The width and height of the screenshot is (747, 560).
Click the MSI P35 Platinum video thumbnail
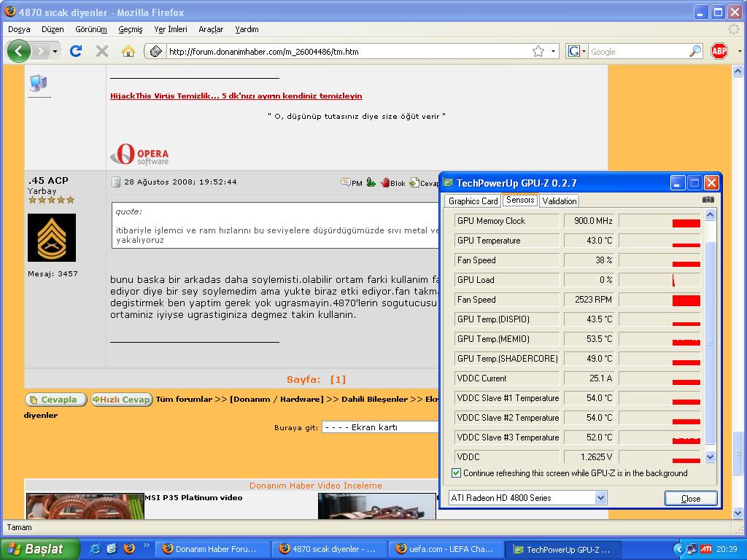pos(85,506)
